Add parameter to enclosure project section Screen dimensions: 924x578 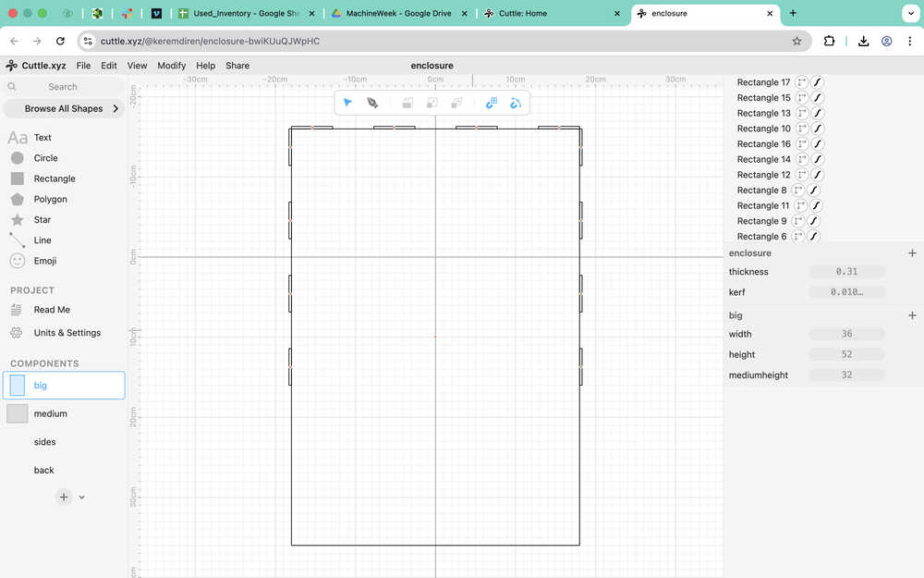coord(912,253)
